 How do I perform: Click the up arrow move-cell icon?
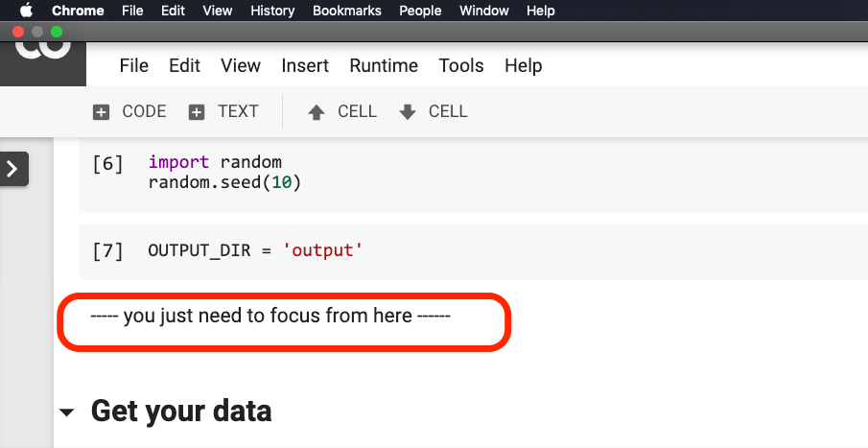click(x=317, y=112)
